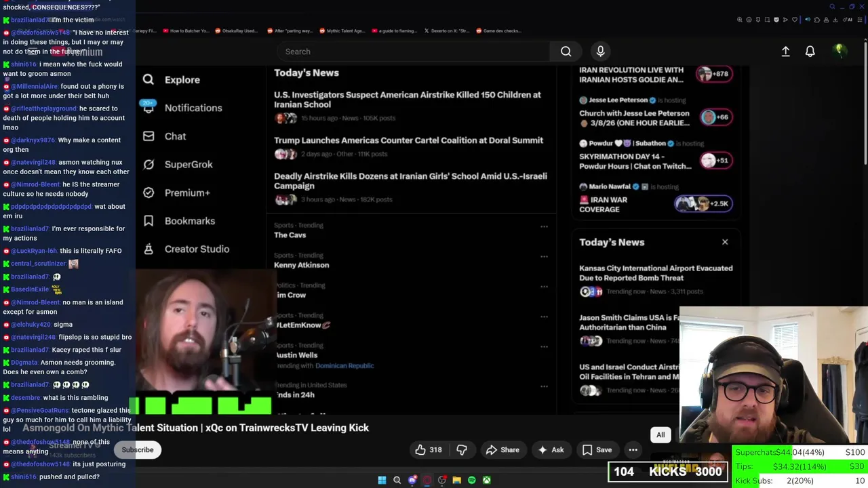Click the YouTube upload arrow icon
The height and width of the screenshot is (488, 868).
pyautogui.click(x=785, y=52)
